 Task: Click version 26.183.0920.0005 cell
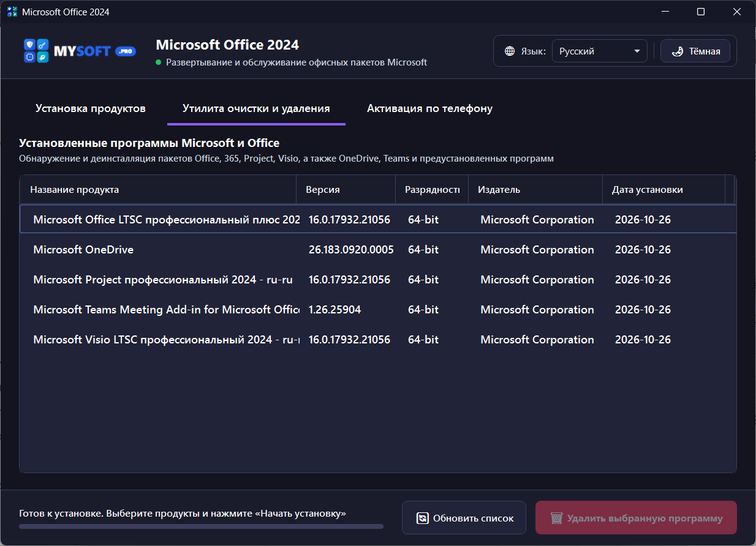(351, 249)
